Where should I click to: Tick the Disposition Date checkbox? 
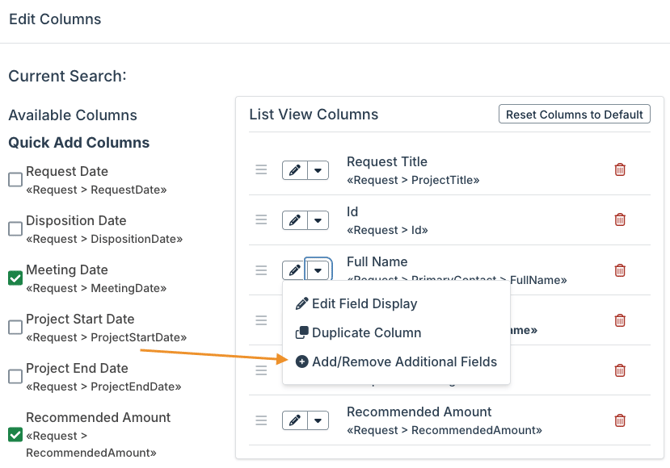15,229
